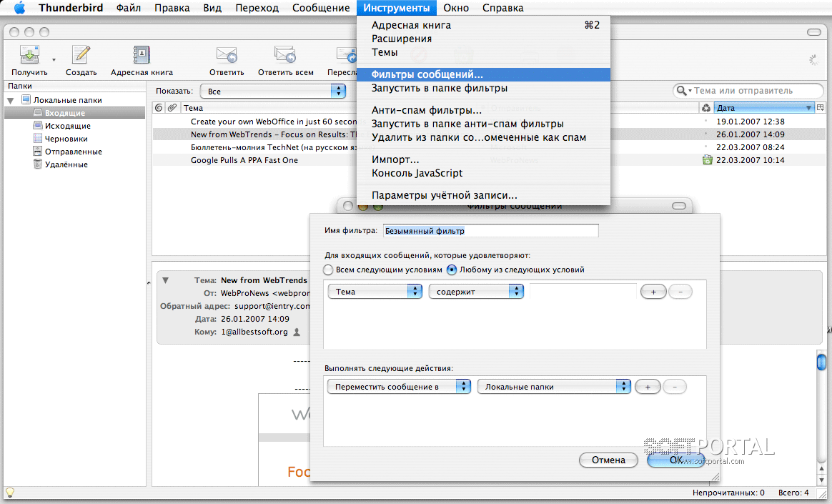Viewport: 832px width, 504px height.
Task: Click the toolbar toggle pill button in the main window
Action: point(814,32)
